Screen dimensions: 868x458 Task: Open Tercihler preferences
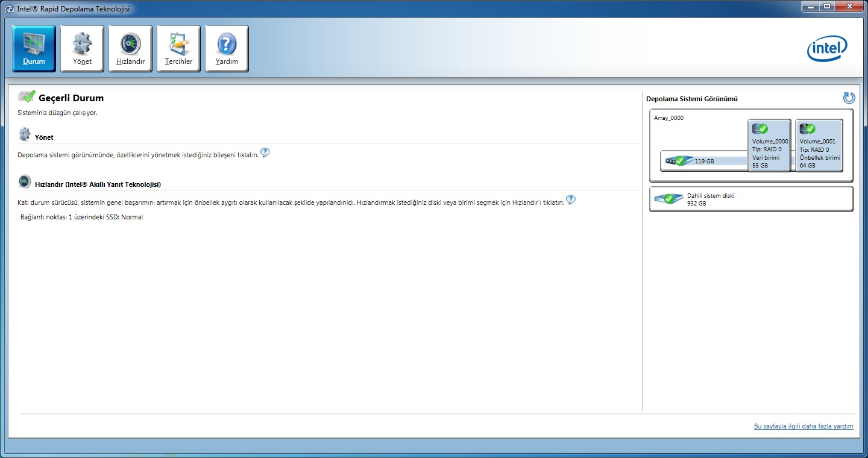pyautogui.click(x=178, y=49)
